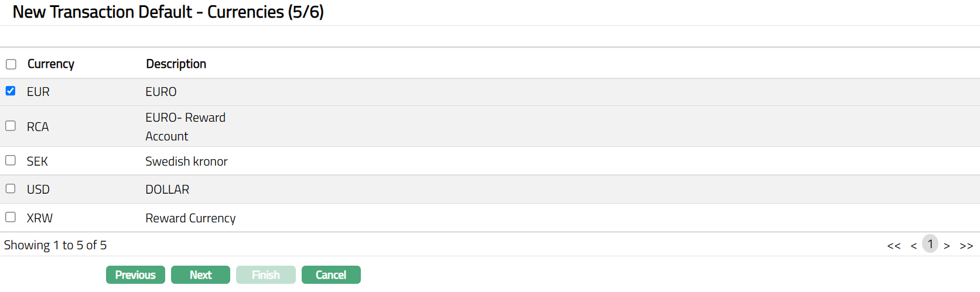Toggle the select-all currencies header checkbox
Viewport: 980px width, 292px height.
pyautogui.click(x=11, y=64)
